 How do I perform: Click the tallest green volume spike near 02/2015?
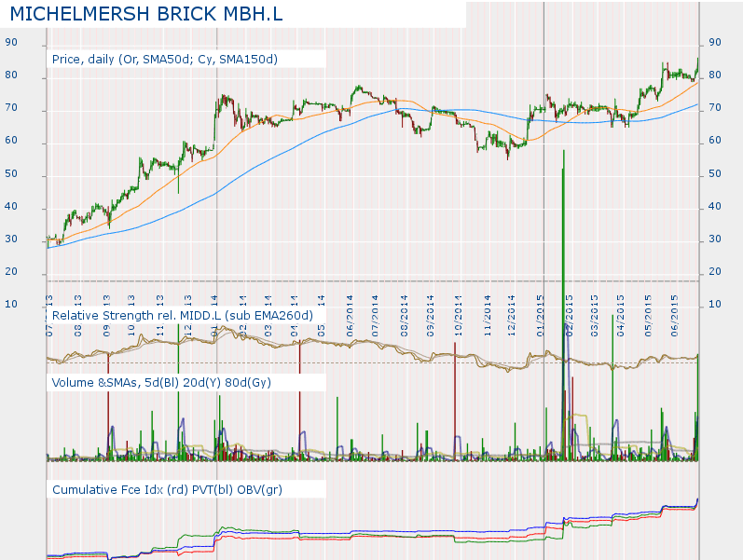[563, 305]
